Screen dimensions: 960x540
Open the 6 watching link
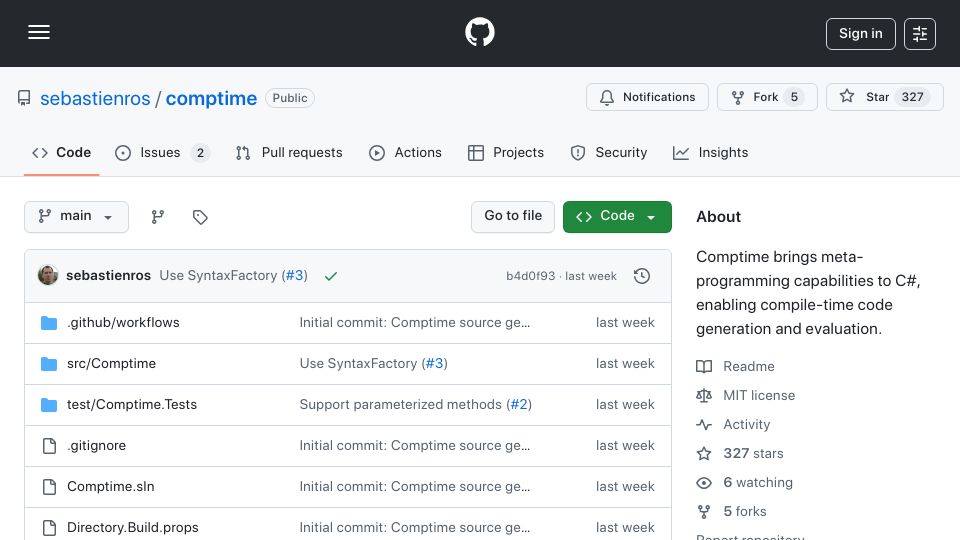pos(758,482)
